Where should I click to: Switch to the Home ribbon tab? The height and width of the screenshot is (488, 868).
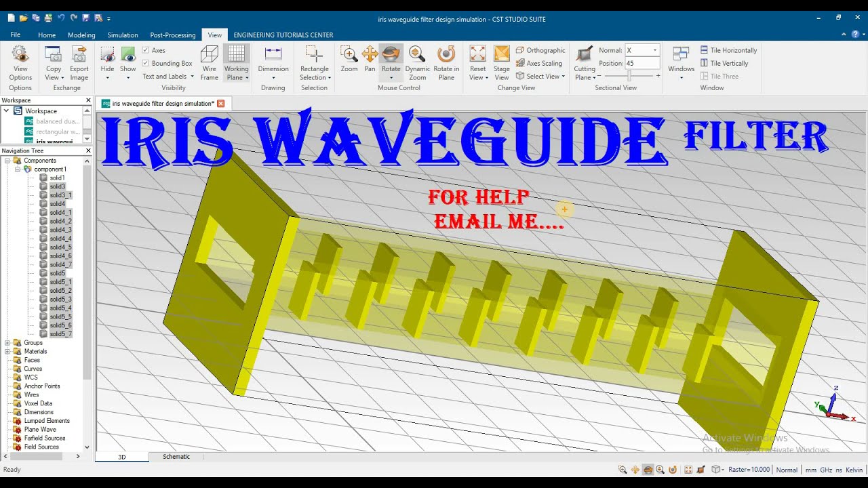tap(47, 35)
